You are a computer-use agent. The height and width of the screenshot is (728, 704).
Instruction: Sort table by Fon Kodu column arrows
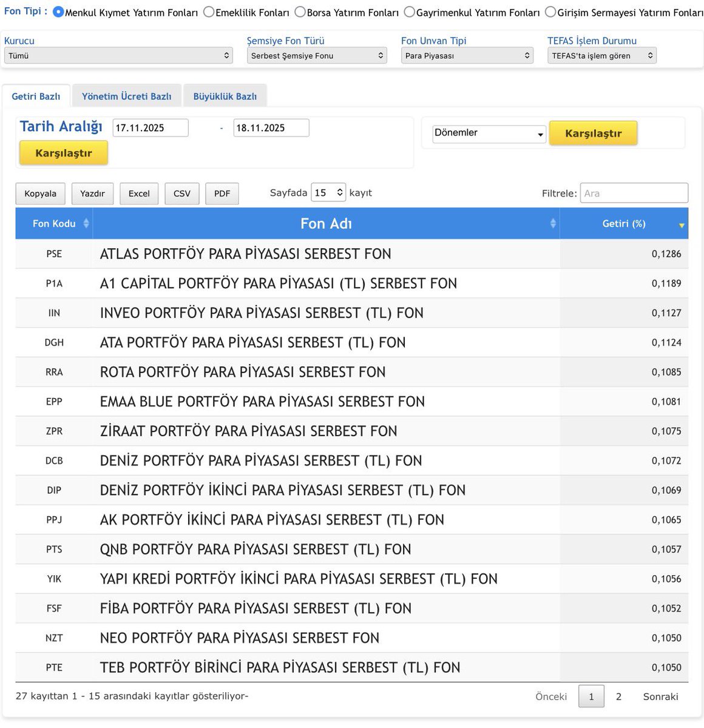87,223
